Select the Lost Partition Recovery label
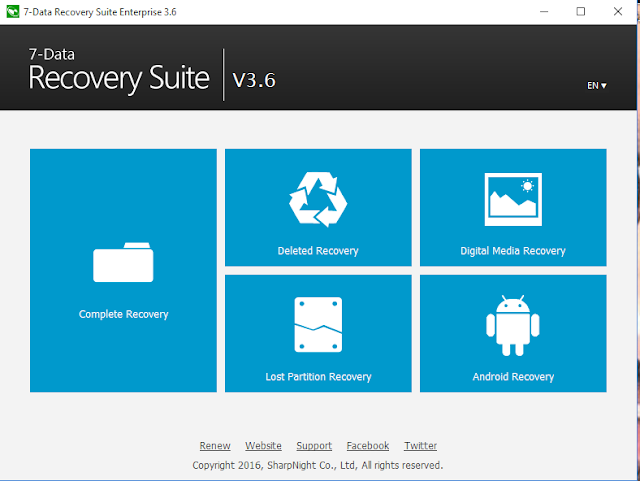The image size is (640, 481). tap(318, 376)
